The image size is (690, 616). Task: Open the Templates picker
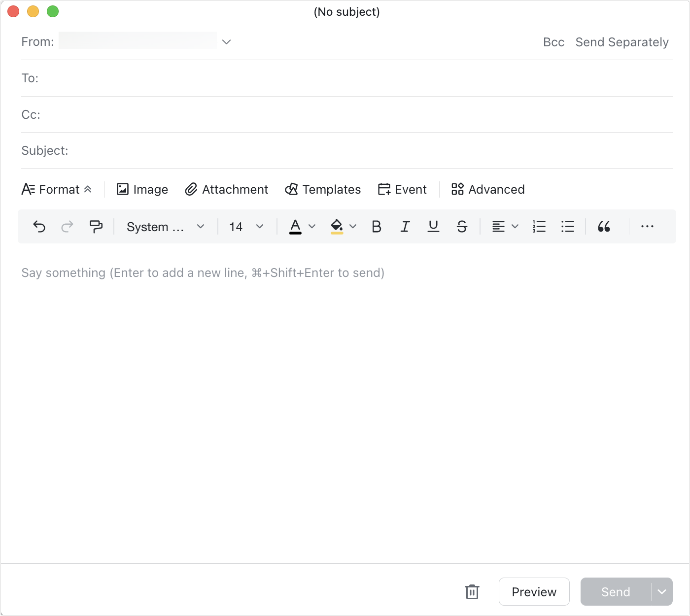click(x=323, y=189)
